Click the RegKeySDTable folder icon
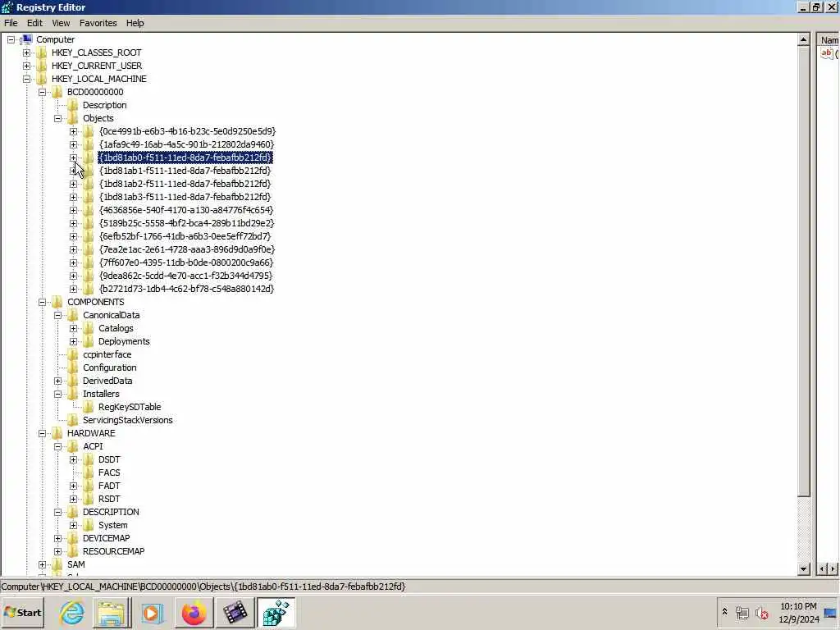Viewport: 840px width, 630px height. click(x=88, y=407)
